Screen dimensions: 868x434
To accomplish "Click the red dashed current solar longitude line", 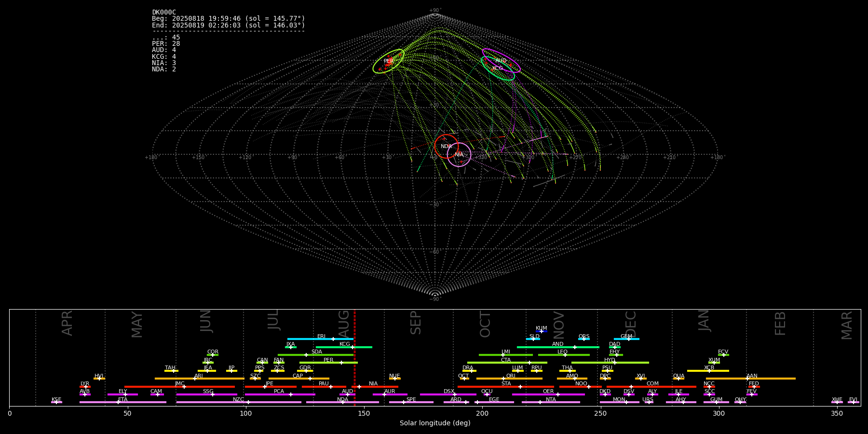I will 354,357.
